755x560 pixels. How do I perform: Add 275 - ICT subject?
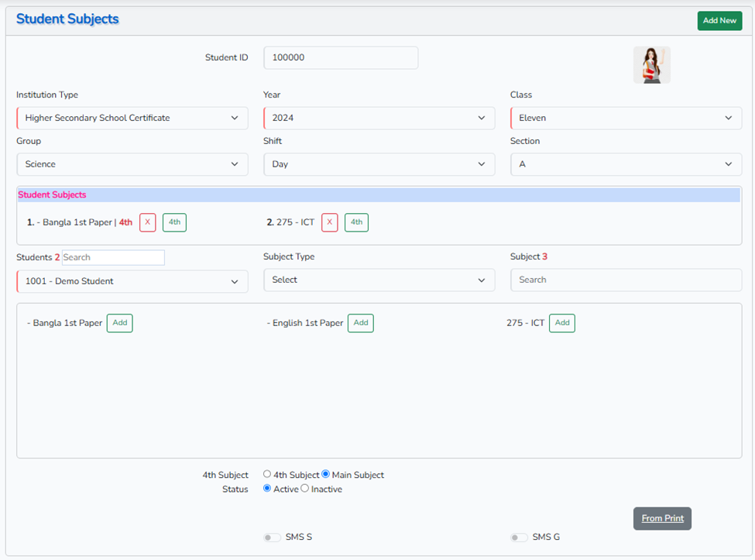pos(561,323)
